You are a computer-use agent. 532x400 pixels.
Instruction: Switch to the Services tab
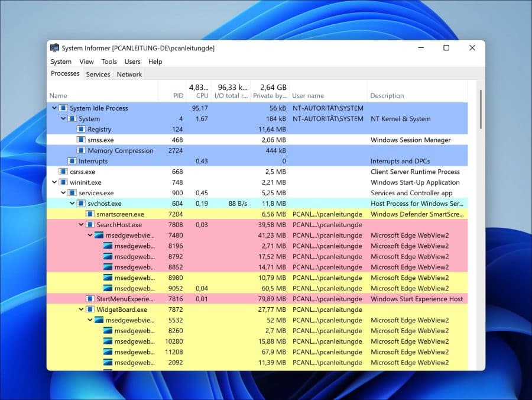[x=98, y=75]
